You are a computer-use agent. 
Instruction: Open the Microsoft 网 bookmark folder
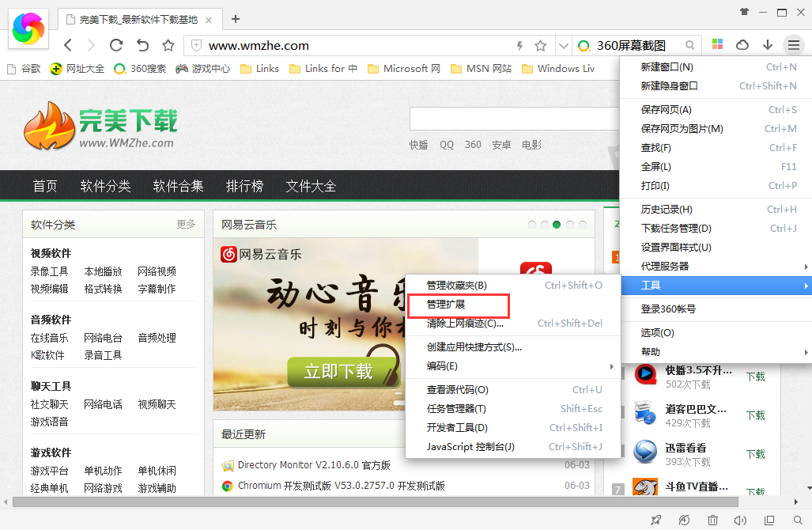404,68
